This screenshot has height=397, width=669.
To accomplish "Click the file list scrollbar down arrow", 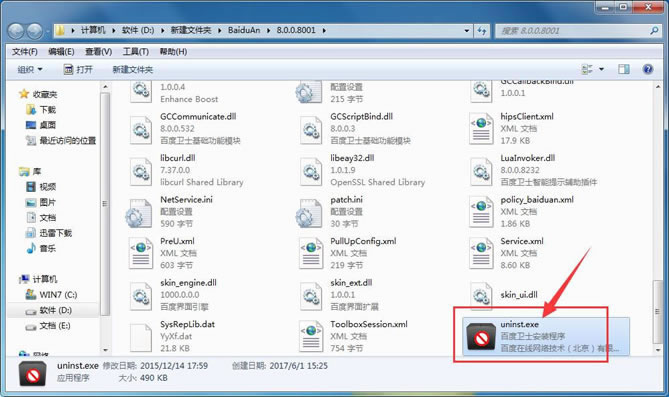I will [x=658, y=350].
